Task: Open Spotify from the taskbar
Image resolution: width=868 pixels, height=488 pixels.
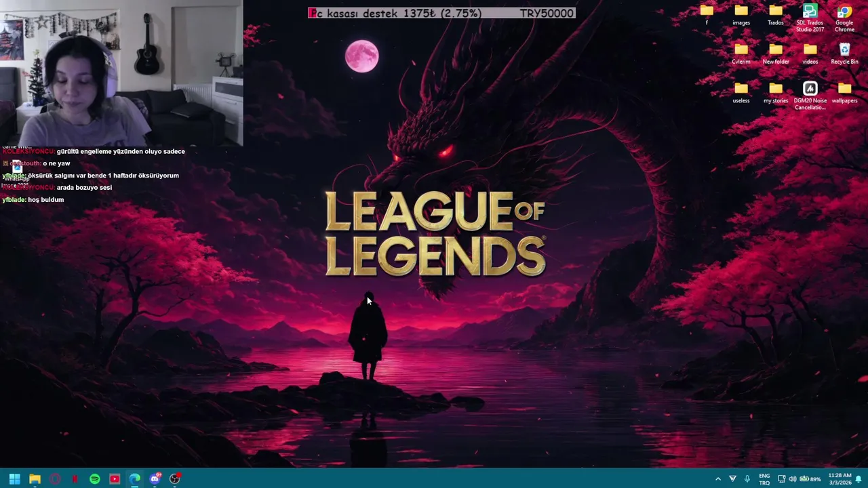Action: [x=95, y=479]
